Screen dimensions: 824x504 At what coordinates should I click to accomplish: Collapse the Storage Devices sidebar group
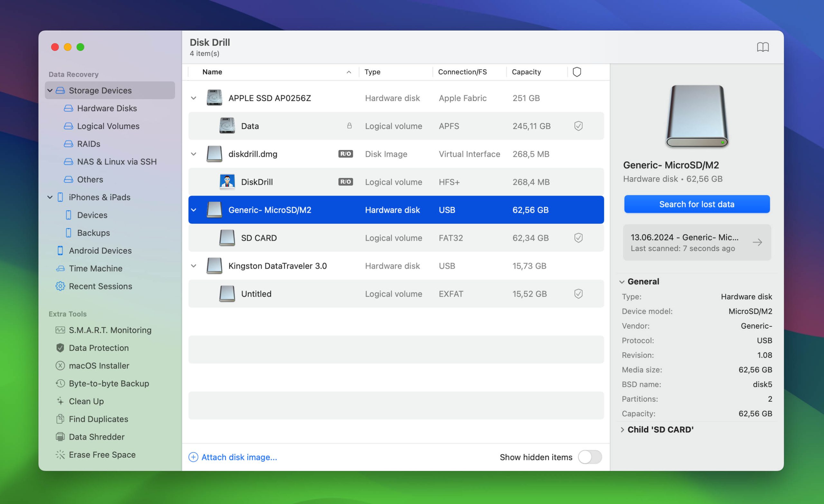[50, 90]
